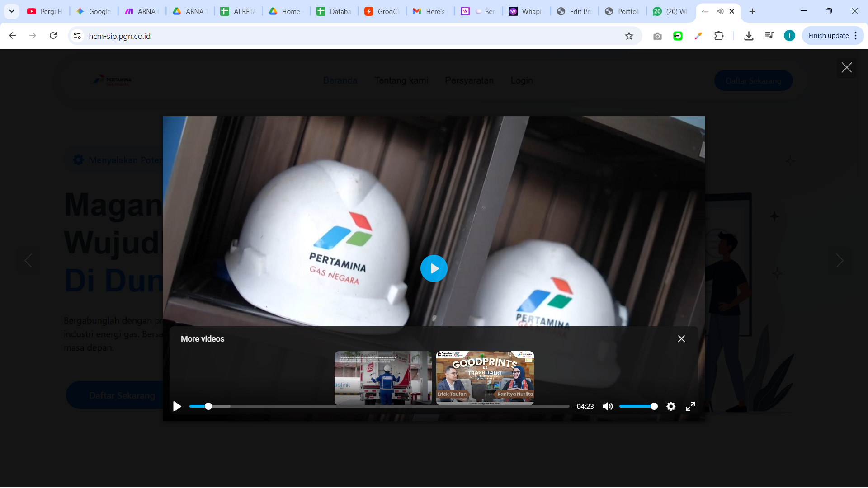Screen dimensions: 868x488
Task: Open the Extensions puzzle icon
Action: [719, 36]
